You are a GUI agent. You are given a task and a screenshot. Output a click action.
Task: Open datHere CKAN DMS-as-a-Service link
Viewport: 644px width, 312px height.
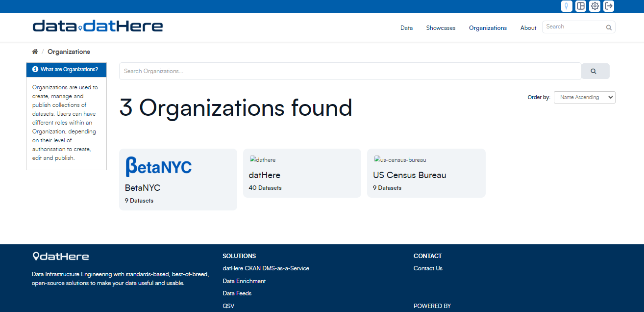266,268
